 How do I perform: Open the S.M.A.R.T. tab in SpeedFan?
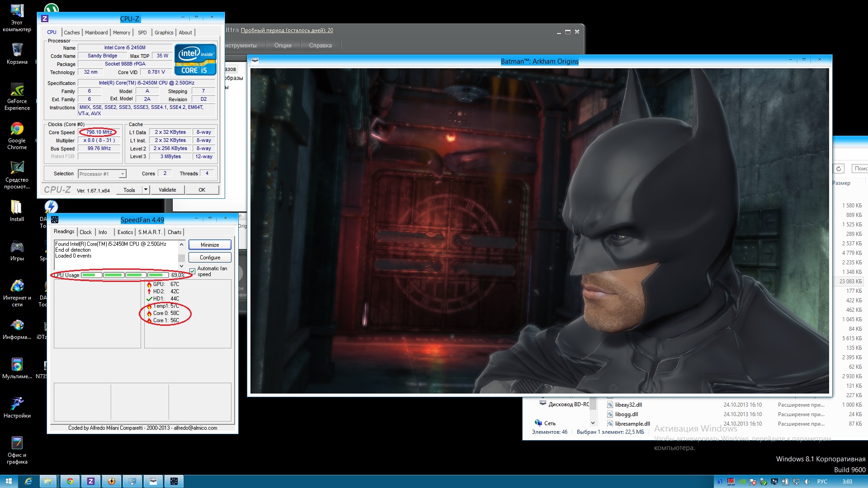150,232
